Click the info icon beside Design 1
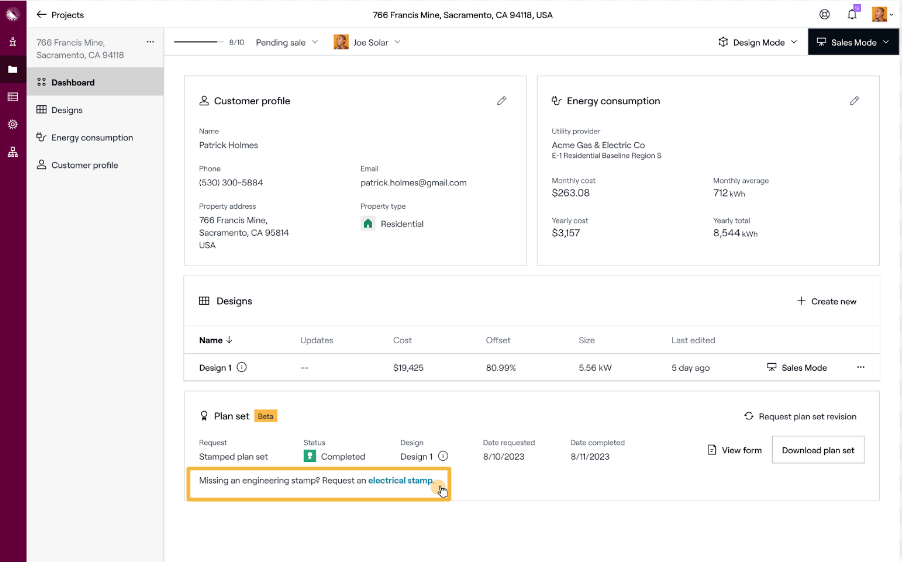This screenshot has width=902, height=562. (x=242, y=368)
